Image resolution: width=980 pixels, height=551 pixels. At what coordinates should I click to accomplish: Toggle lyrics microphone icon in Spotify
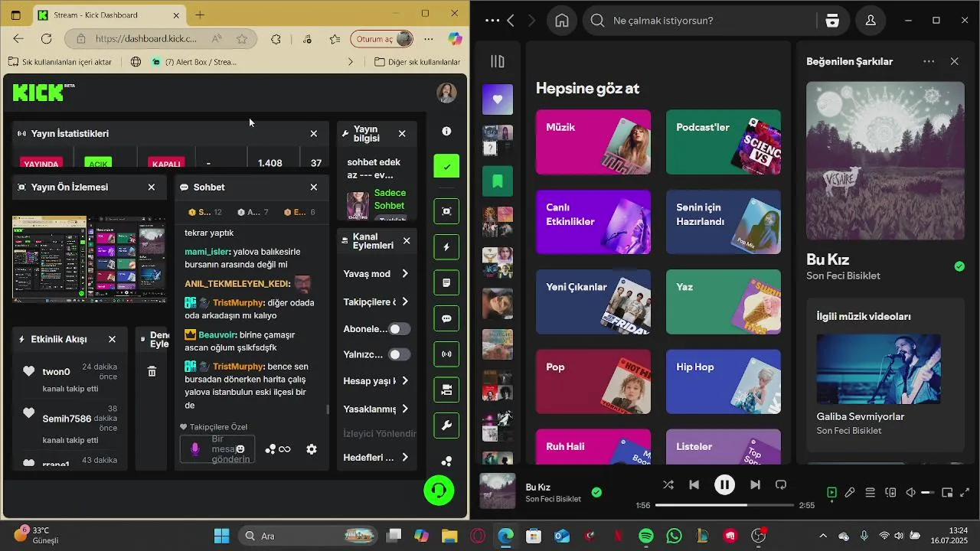tap(850, 493)
